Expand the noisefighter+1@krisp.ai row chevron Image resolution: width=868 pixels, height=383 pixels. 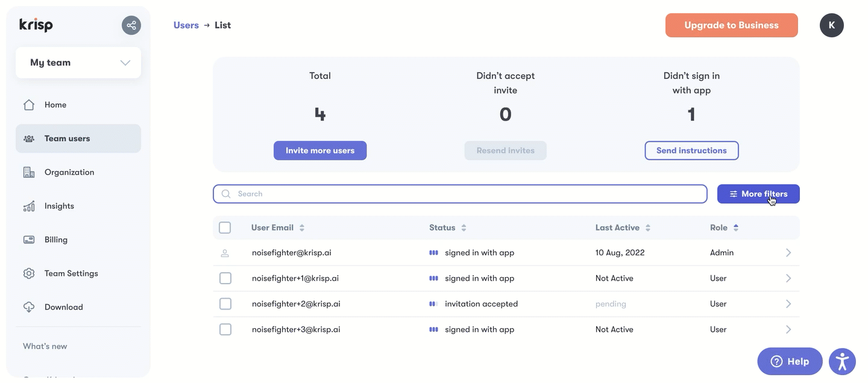(788, 278)
